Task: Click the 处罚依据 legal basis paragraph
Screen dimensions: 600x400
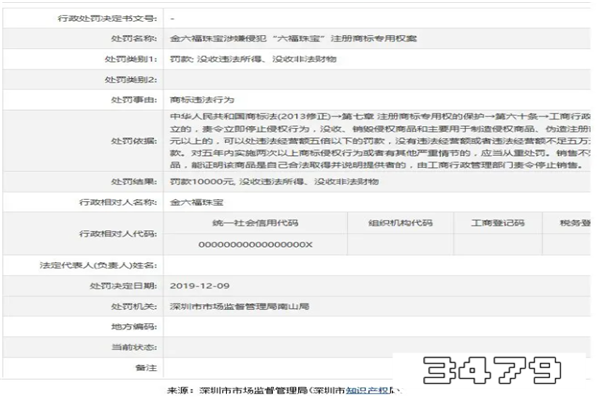Action: coord(380,141)
